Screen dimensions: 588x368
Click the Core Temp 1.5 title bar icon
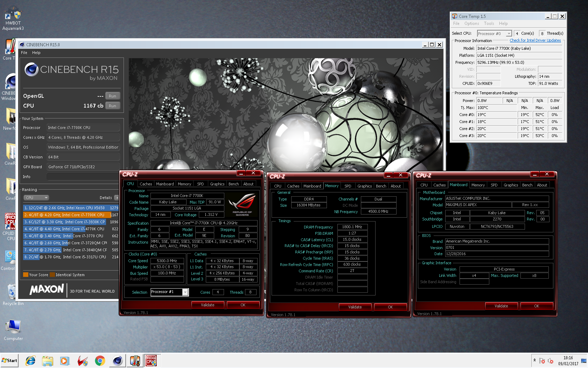[x=455, y=16]
